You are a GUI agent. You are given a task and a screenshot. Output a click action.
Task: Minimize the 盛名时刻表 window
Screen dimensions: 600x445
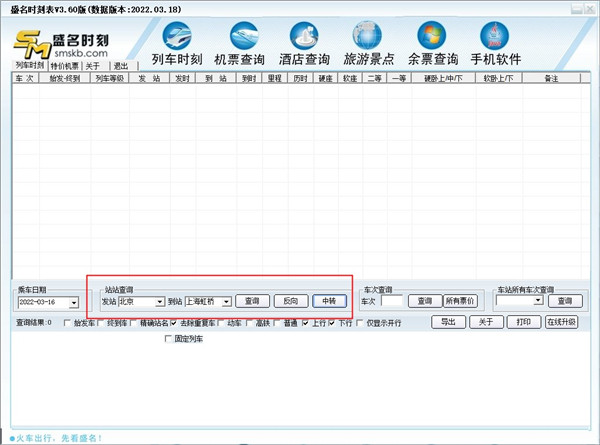(x=577, y=9)
